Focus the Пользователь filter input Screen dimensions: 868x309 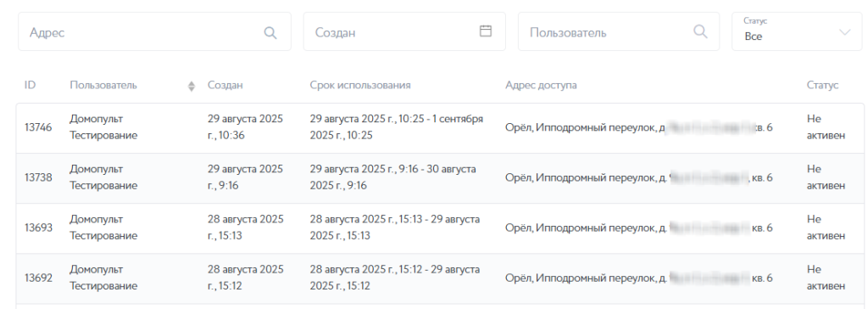pos(618,32)
